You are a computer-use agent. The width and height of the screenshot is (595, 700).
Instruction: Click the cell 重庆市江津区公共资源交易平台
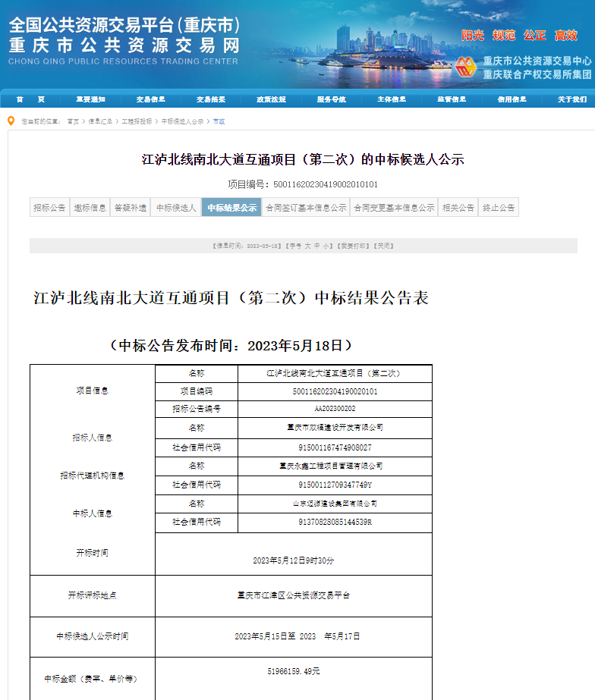coord(294,595)
